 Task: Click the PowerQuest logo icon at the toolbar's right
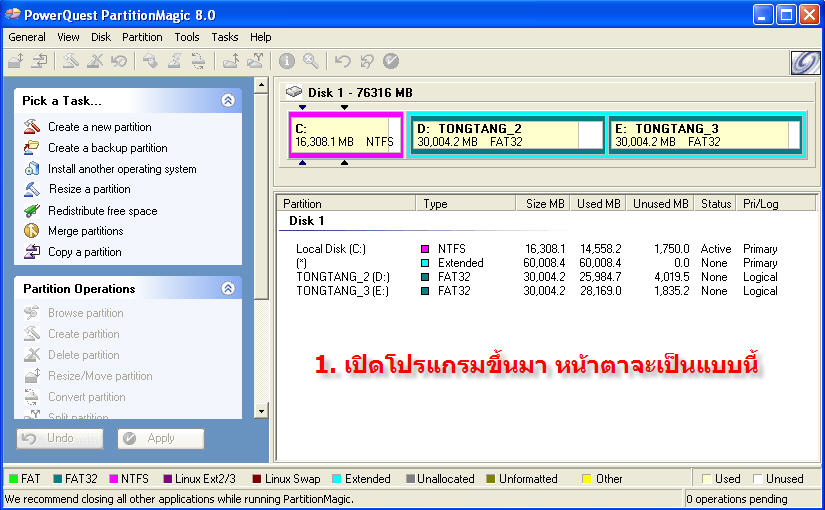[x=806, y=63]
